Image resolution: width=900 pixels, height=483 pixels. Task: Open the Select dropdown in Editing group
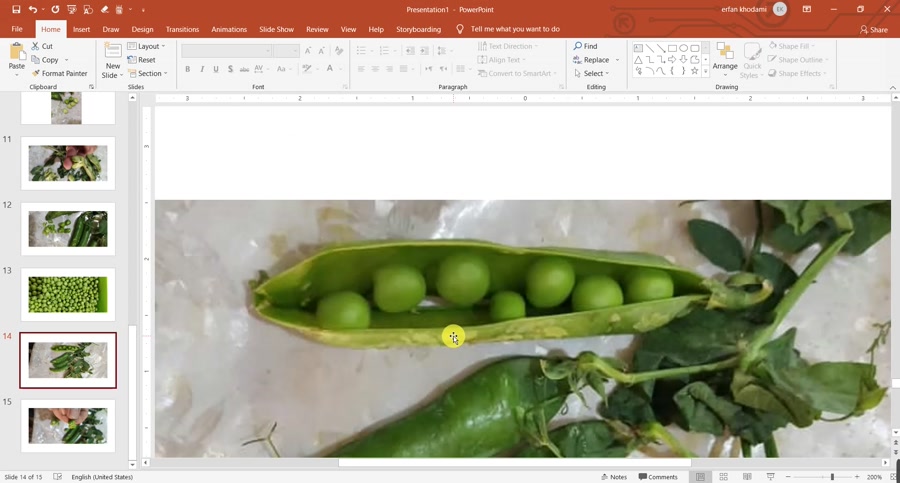[592, 74]
